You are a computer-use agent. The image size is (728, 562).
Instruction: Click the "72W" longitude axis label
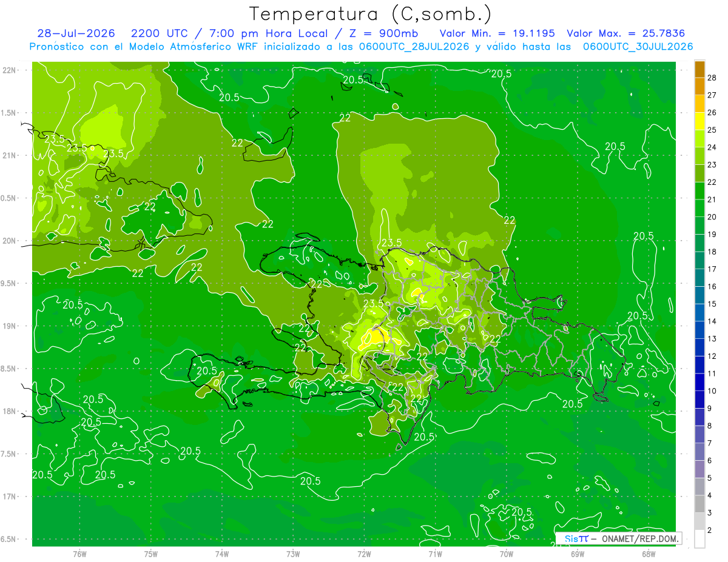click(364, 554)
